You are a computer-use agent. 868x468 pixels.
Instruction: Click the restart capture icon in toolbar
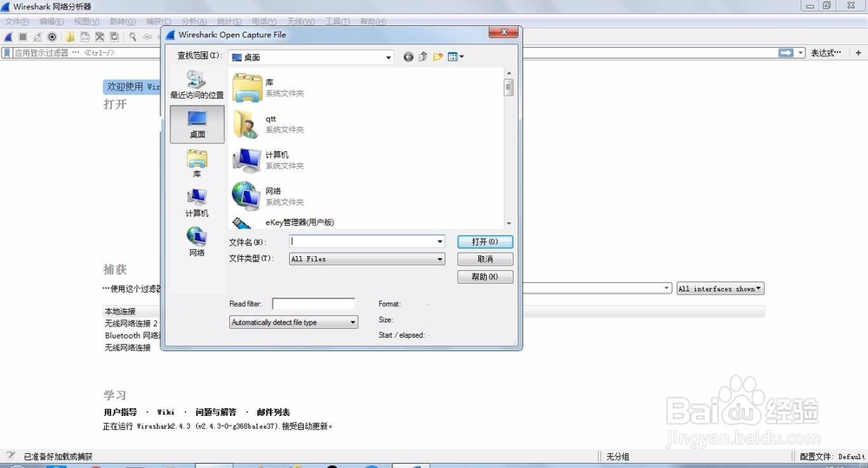coord(37,37)
